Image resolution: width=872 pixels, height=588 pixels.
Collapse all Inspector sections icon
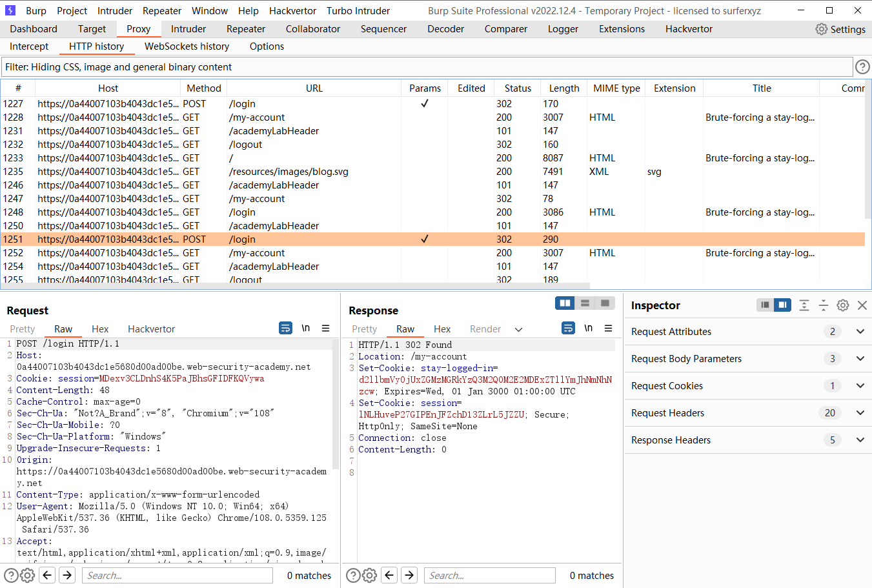click(x=824, y=305)
